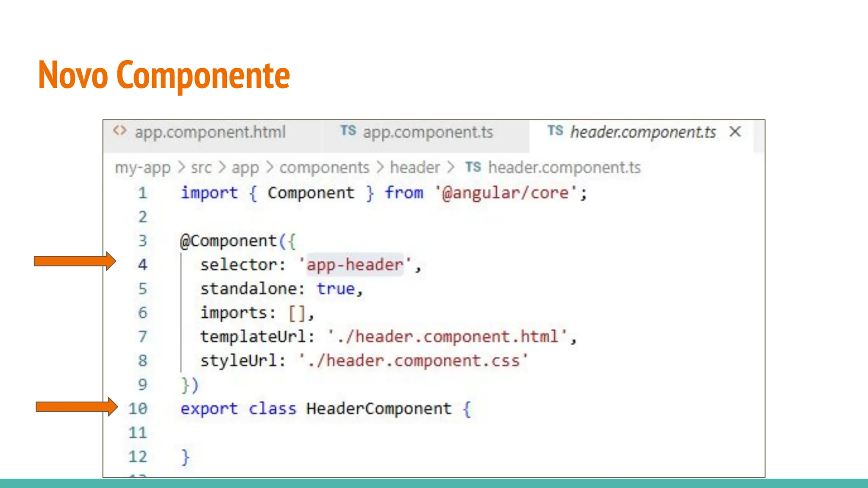Switch to app.component.ts tab

pyautogui.click(x=428, y=132)
